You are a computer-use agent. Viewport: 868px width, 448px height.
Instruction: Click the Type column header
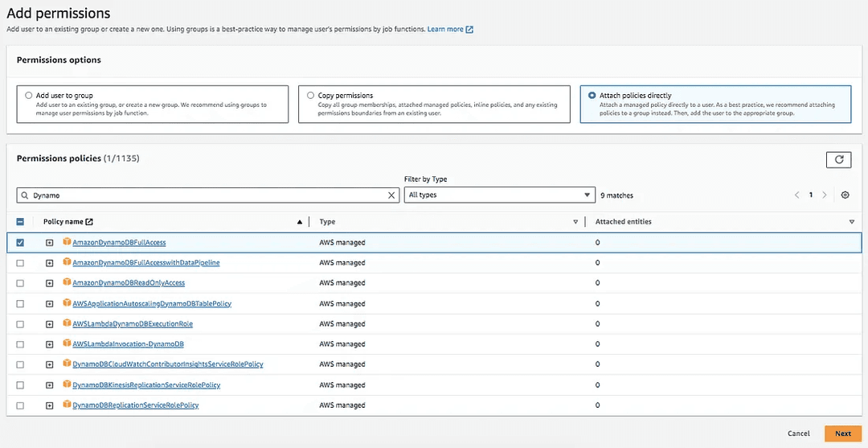(327, 221)
